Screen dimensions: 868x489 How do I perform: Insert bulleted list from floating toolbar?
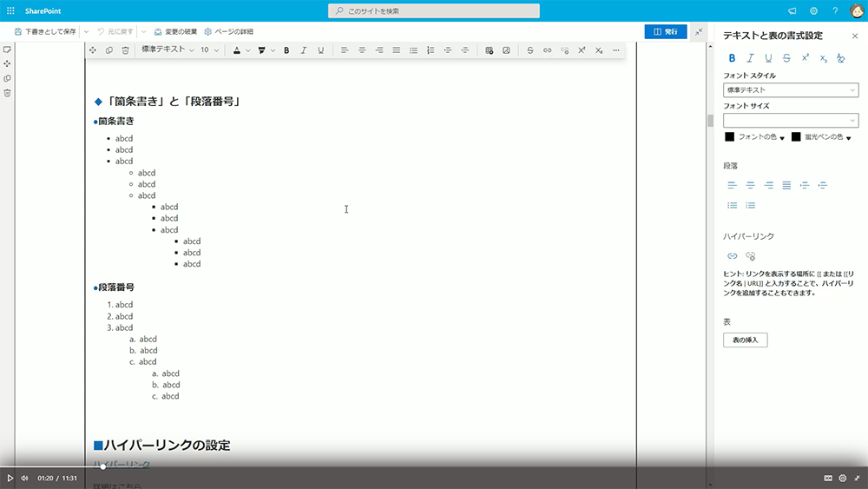pos(413,50)
